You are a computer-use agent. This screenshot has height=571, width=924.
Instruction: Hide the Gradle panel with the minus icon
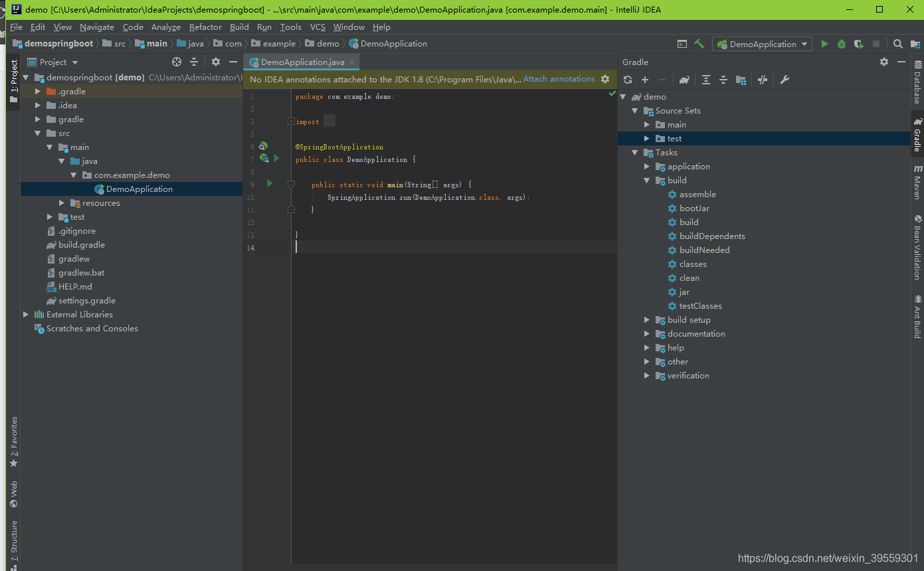901,62
